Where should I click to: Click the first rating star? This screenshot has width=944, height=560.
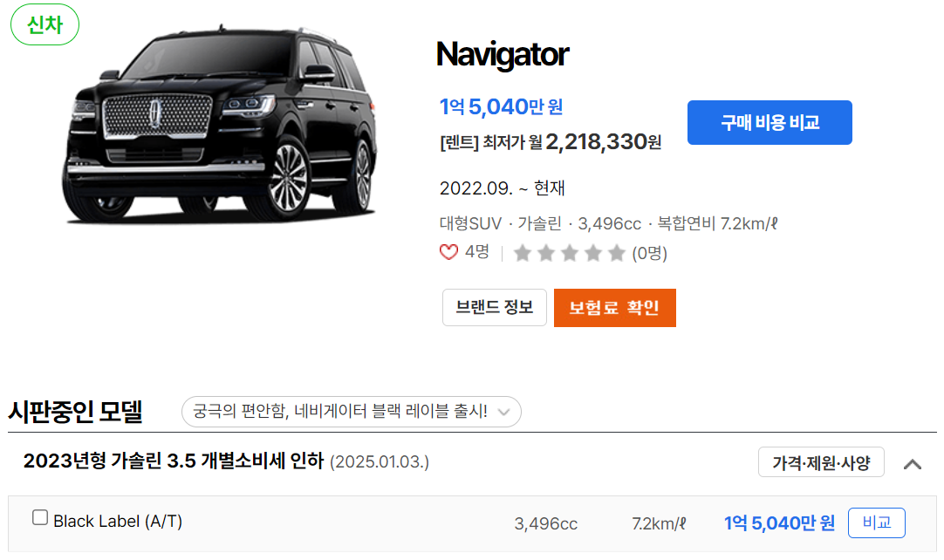click(523, 253)
